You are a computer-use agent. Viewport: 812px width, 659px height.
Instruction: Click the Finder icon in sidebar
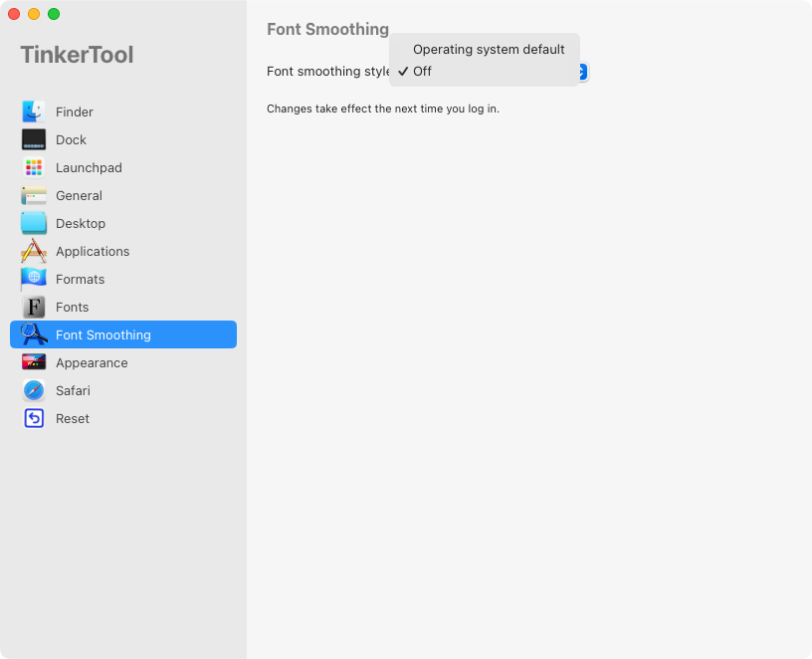tap(34, 112)
